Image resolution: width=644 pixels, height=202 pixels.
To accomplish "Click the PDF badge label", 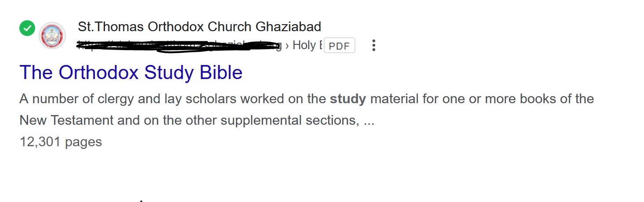I will click(x=339, y=46).
